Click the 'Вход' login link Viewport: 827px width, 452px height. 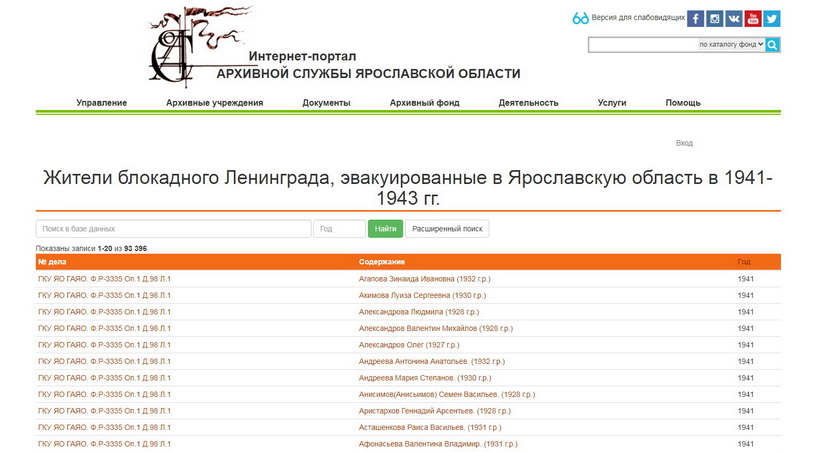[684, 143]
